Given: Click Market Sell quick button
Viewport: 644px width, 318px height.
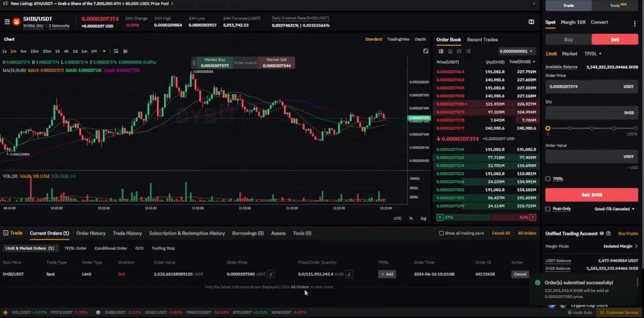Looking at the screenshot, I should pos(277,63).
